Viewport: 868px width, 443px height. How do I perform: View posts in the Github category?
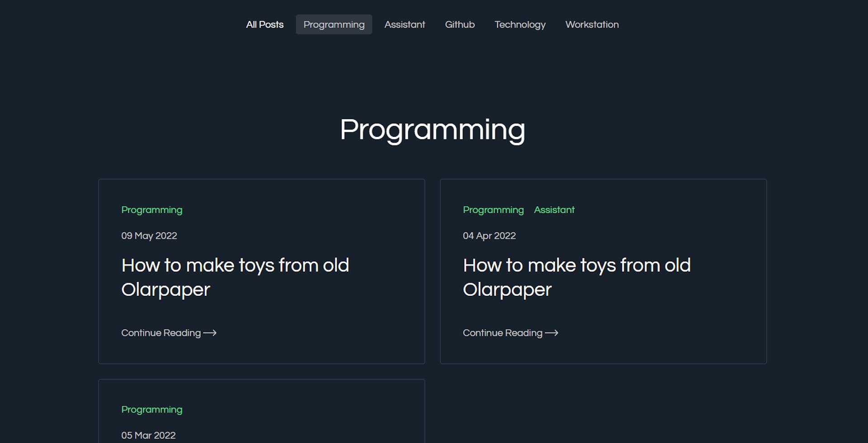[x=460, y=25]
